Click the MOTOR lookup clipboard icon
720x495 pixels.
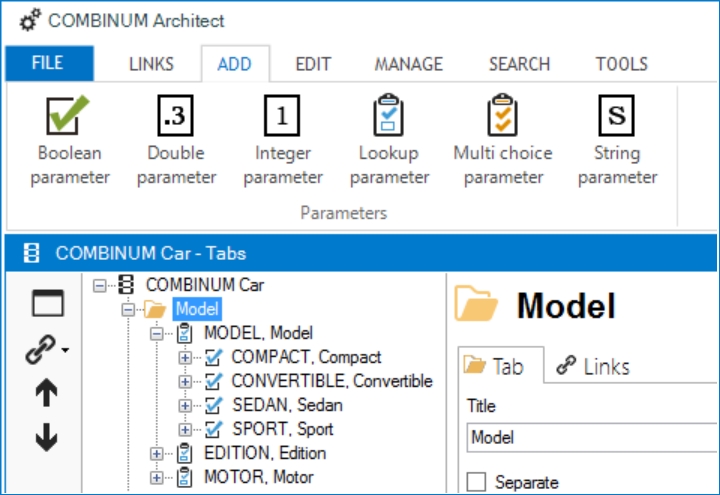coord(185,477)
